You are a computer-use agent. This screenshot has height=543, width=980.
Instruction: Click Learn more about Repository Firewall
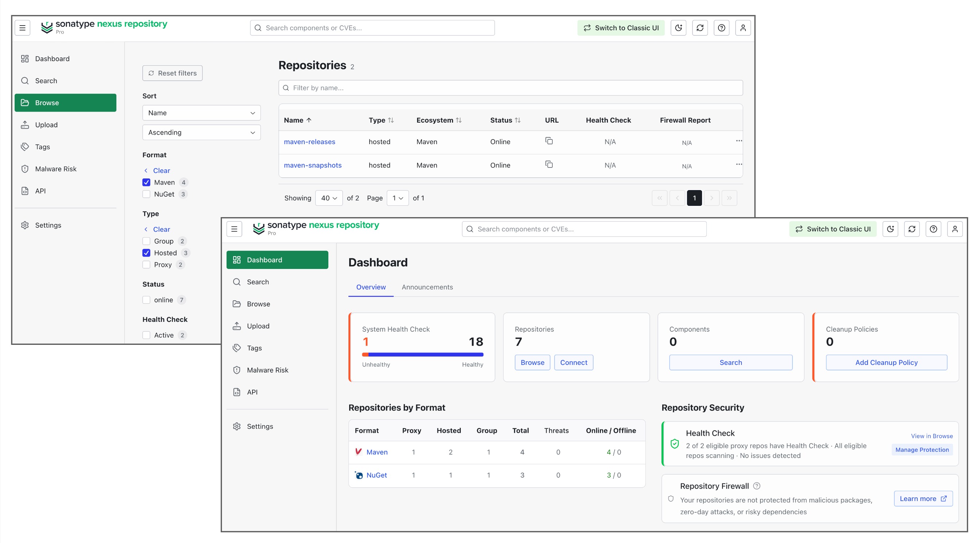tap(923, 498)
